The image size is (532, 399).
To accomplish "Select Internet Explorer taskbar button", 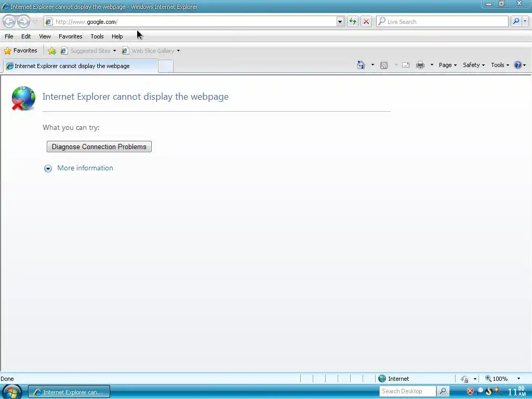I will click(x=69, y=392).
